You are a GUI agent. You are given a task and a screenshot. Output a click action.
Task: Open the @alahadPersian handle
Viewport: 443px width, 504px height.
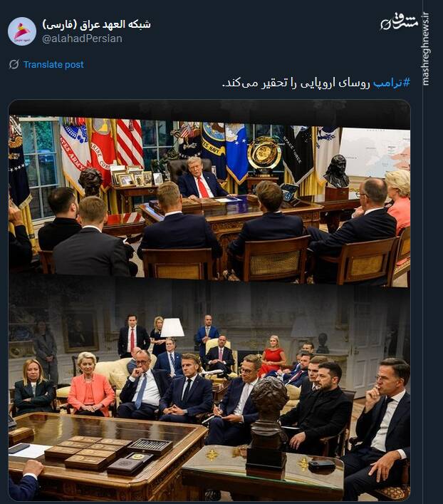click(82, 38)
